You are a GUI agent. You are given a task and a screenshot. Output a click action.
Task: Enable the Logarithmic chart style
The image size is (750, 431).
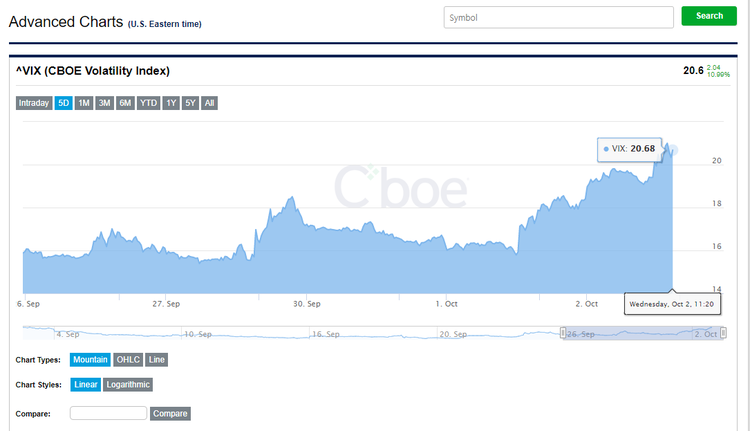[x=128, y=385]
